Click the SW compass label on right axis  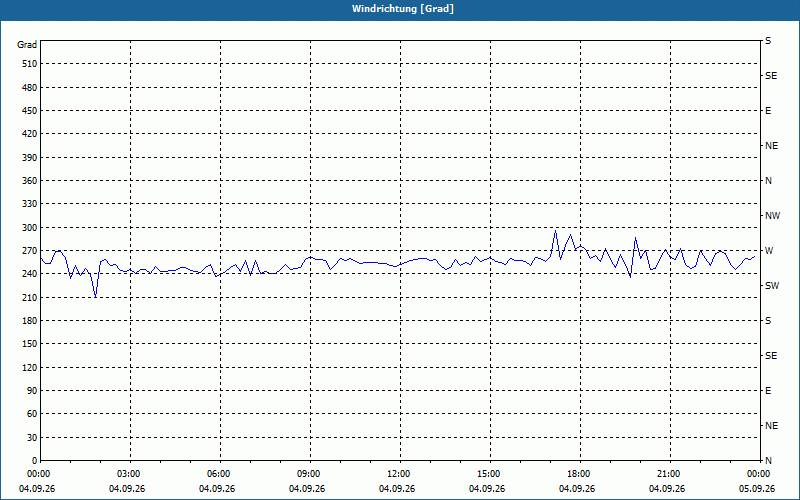point(772,286)
